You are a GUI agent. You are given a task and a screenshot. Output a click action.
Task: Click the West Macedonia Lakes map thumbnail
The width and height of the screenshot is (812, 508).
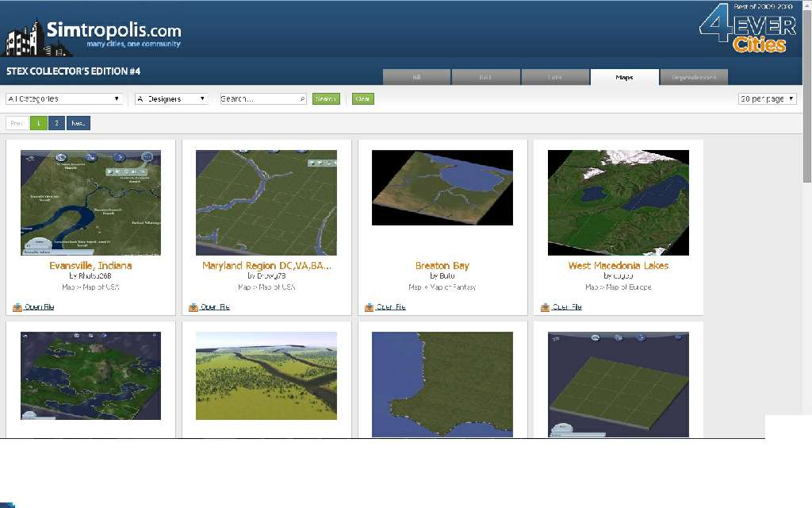619,202
